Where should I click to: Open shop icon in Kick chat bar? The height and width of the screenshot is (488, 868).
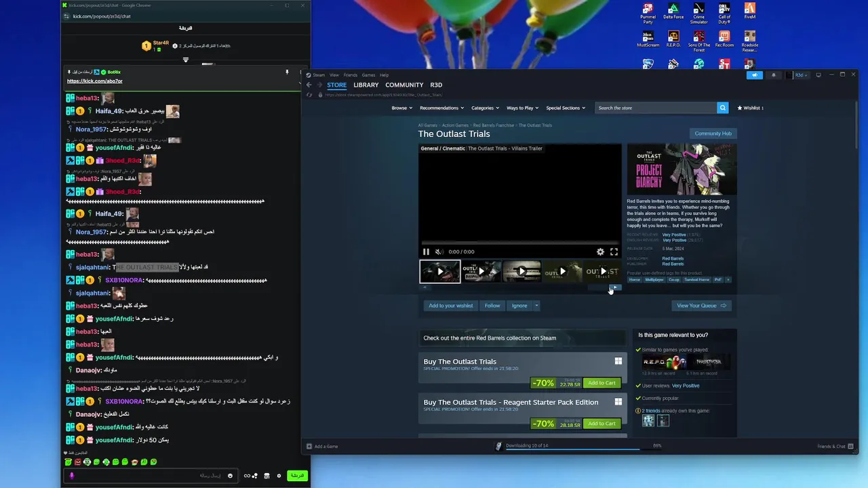click(267, 476)
